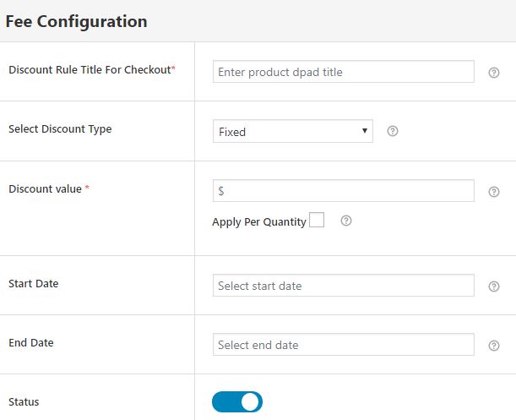Click help icon next to Discount Type dropdown
The height and width of the screenshot is (420, 516).
click(392, 132)
